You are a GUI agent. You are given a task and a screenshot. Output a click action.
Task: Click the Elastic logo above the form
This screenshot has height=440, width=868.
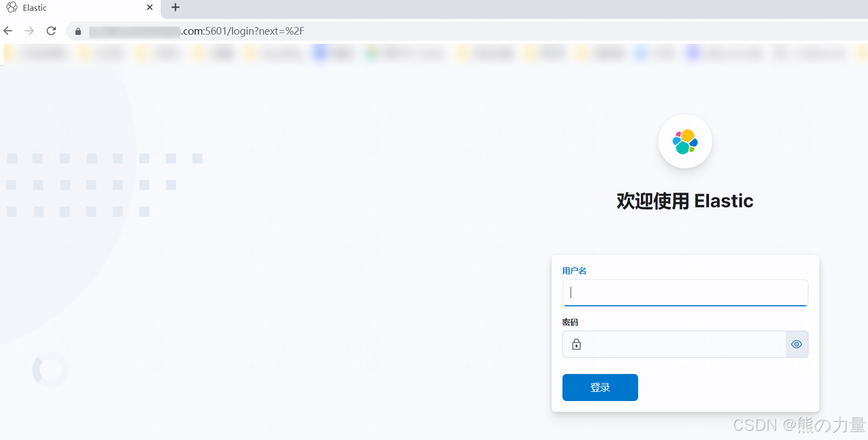point(685,141)
